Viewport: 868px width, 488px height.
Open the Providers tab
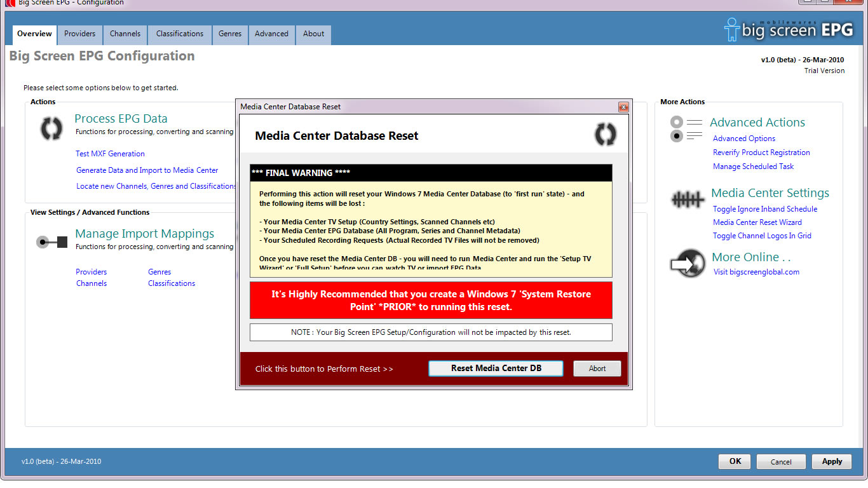point(79,34)
